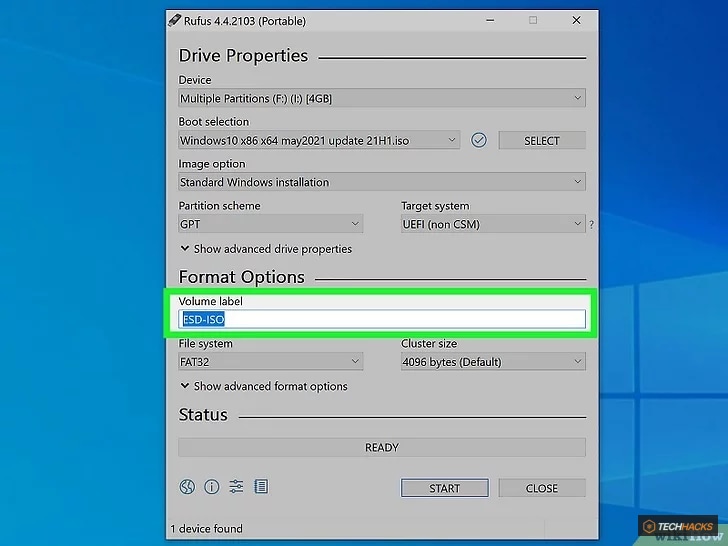Image resolution: width=728 pixels, height=546 pixels.
Task: Expand Show advanced format options
Action: [264, 386]
